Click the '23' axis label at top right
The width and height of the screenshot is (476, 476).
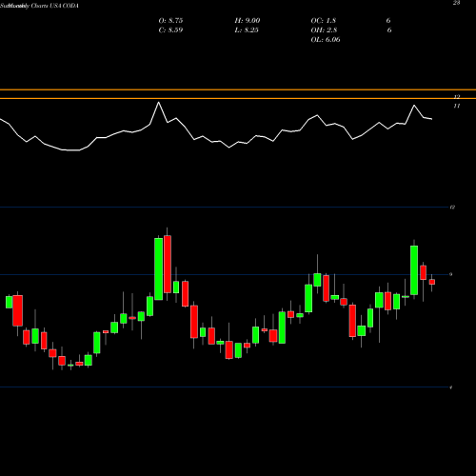456,3
